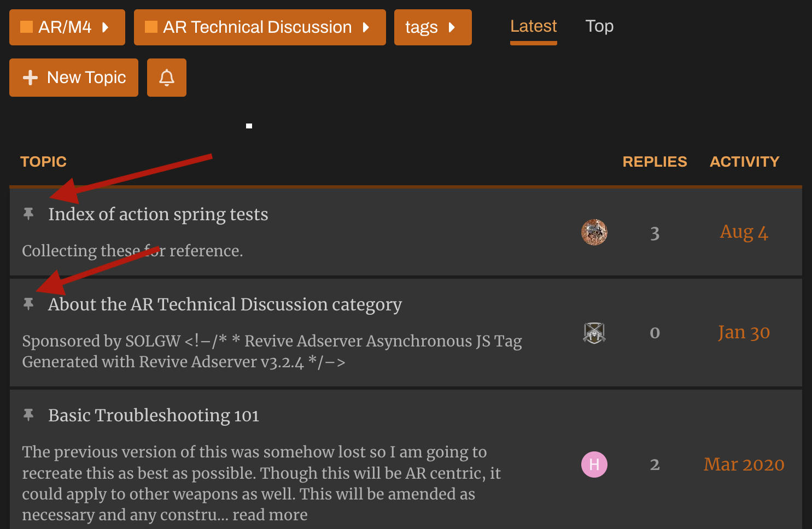Click the Aug 4 activity date
This screenshot has width=812, height=529.
point(744,232)
